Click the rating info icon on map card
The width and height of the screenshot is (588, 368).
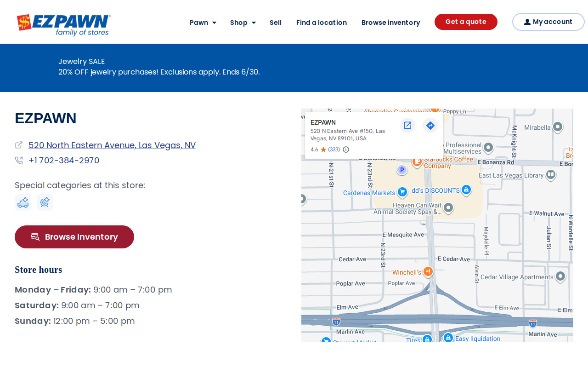tap(346, 149)
